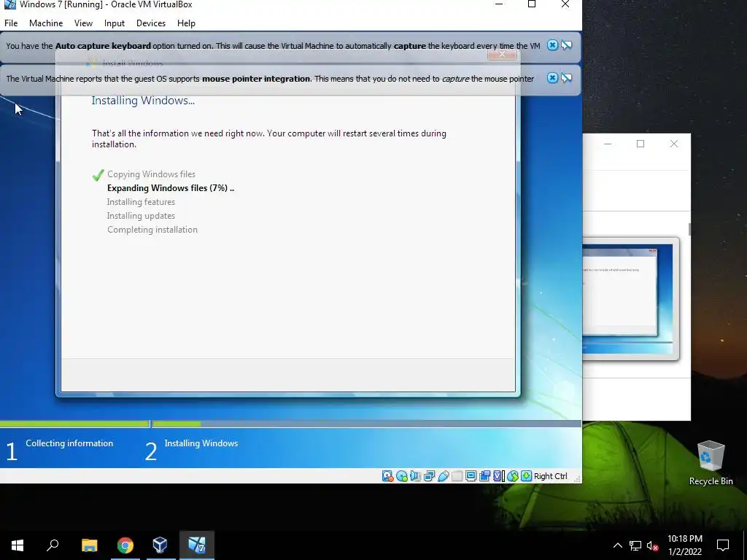
Task: Click the scrollbar in the background VirtualBox window
Action: pyautogui.click(x=689, y=229)
